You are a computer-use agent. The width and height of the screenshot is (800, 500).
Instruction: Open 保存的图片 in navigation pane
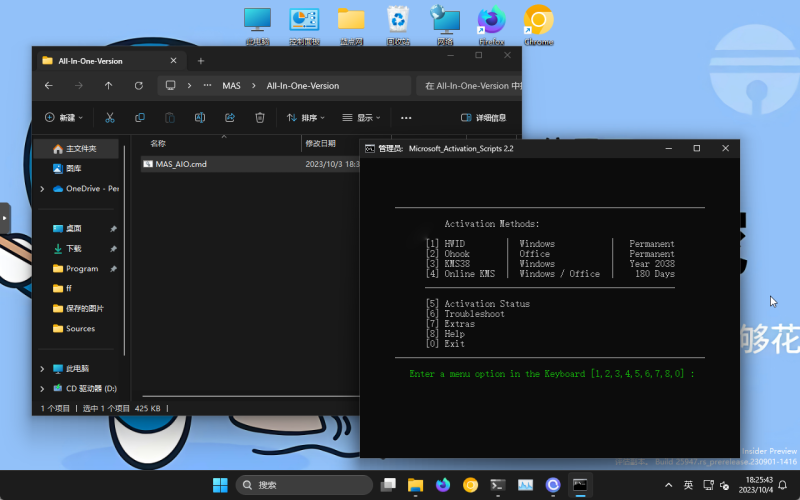click(x=77, y=309)
